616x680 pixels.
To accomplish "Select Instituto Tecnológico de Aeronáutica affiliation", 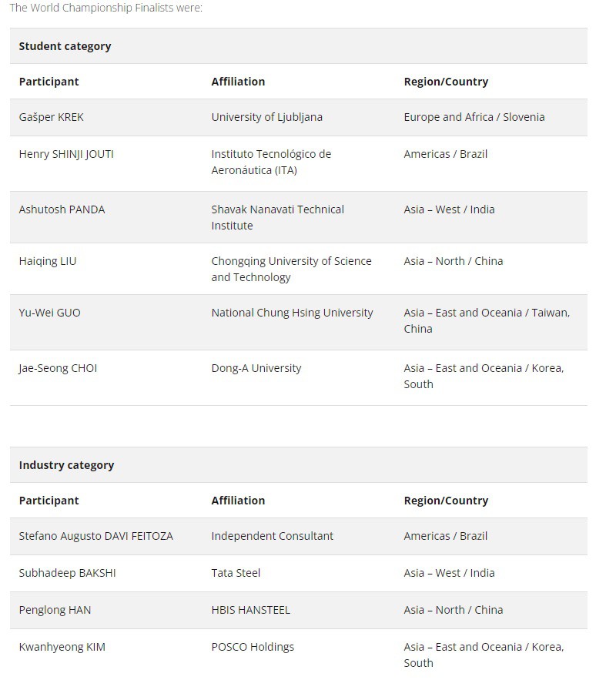I will [x=271, y=162].
